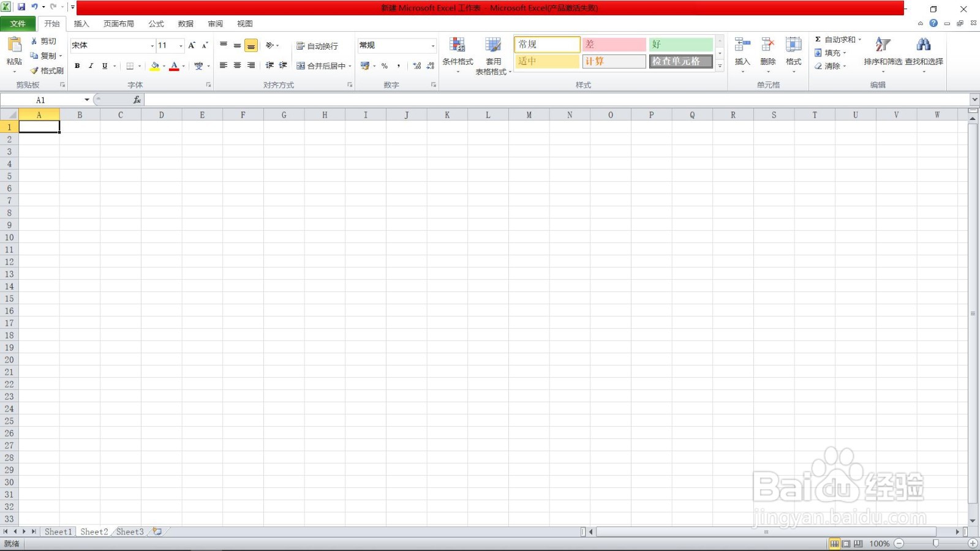Click Conditional Formatting (条件格式) button
The width and height of the screenshot is (980, 551).
458,54
